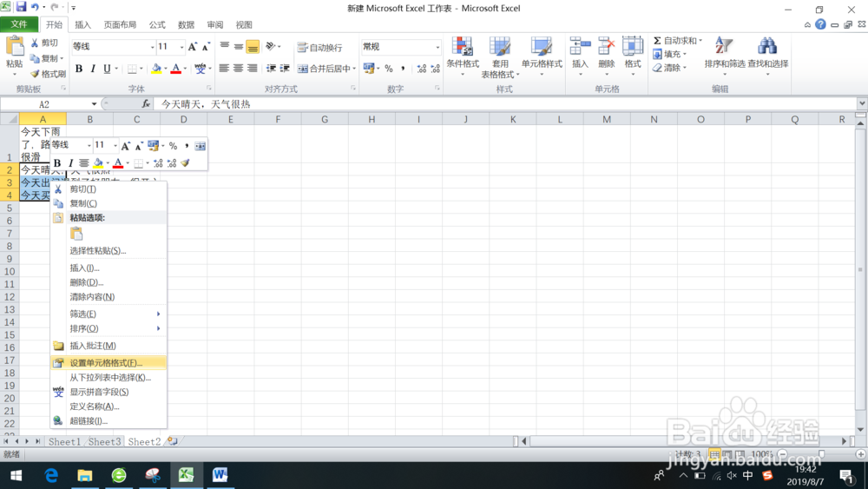Open the ribbon font size dropdown
868x489 pixels.
click(181, 47)
